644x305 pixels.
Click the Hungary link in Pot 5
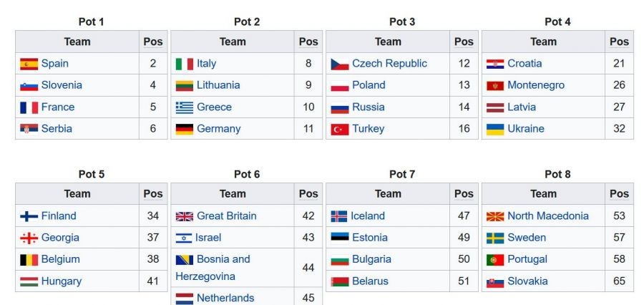61,281
